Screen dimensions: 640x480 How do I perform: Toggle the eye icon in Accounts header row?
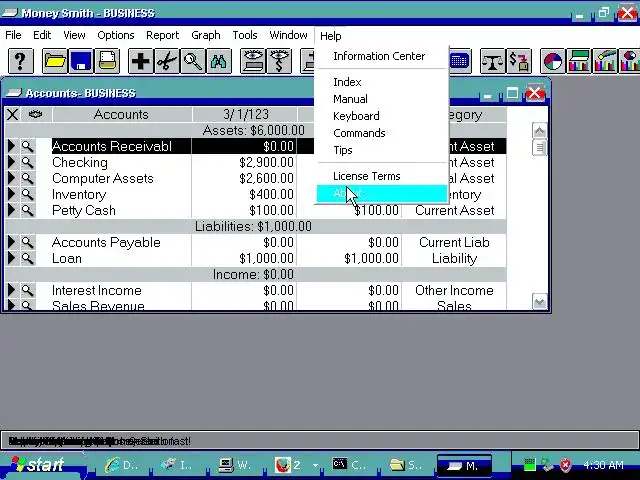[x=36, y=114]
